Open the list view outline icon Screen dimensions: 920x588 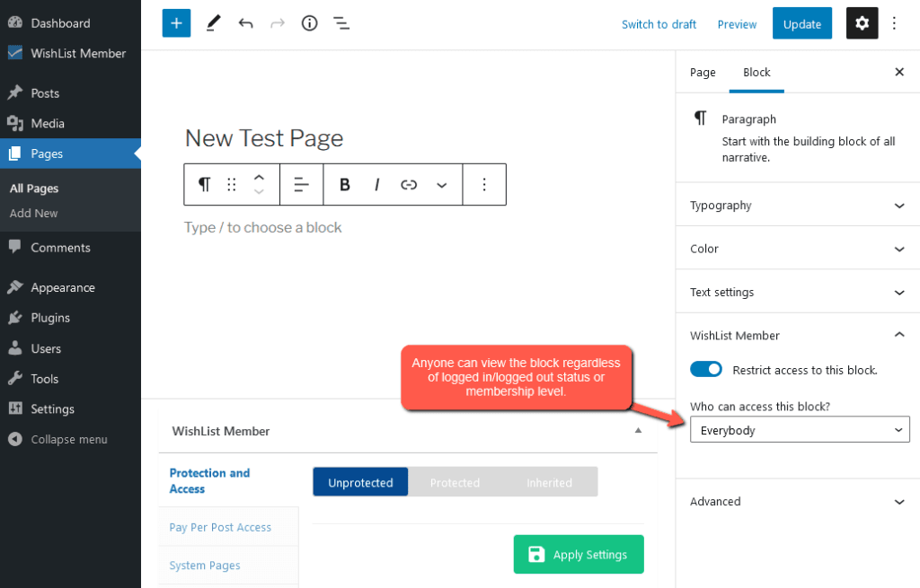[x=341, y=23]
